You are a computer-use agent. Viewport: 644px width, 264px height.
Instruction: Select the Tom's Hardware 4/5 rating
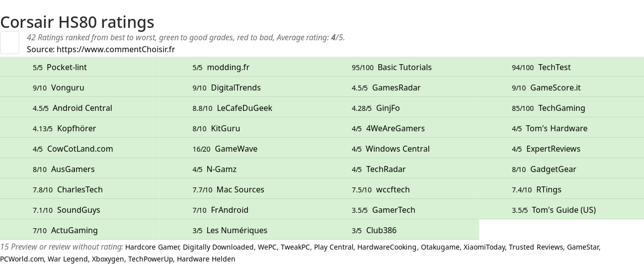(x=562, y=128)
